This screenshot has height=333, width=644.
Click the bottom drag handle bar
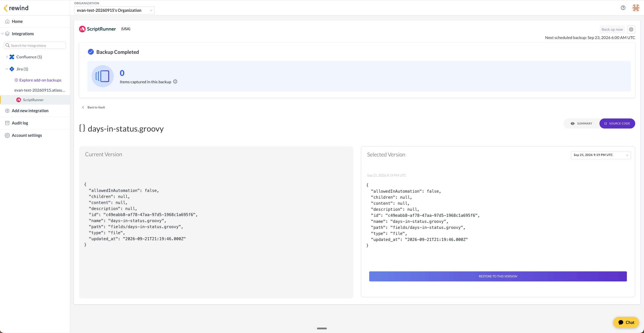(322, 328)
